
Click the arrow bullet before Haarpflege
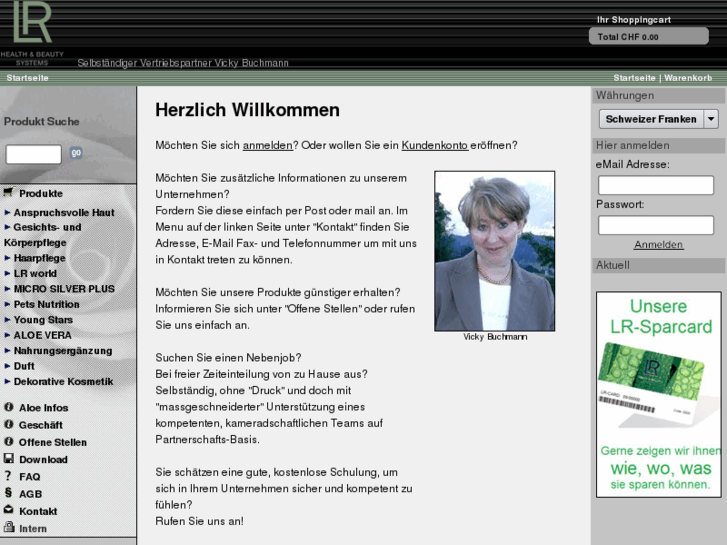pos(7,258)
